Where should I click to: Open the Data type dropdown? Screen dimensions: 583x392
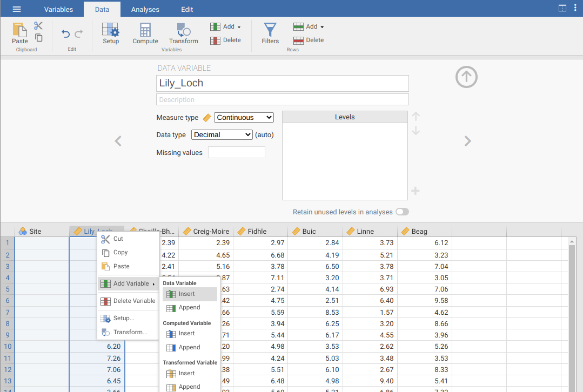tap(222, 135)
